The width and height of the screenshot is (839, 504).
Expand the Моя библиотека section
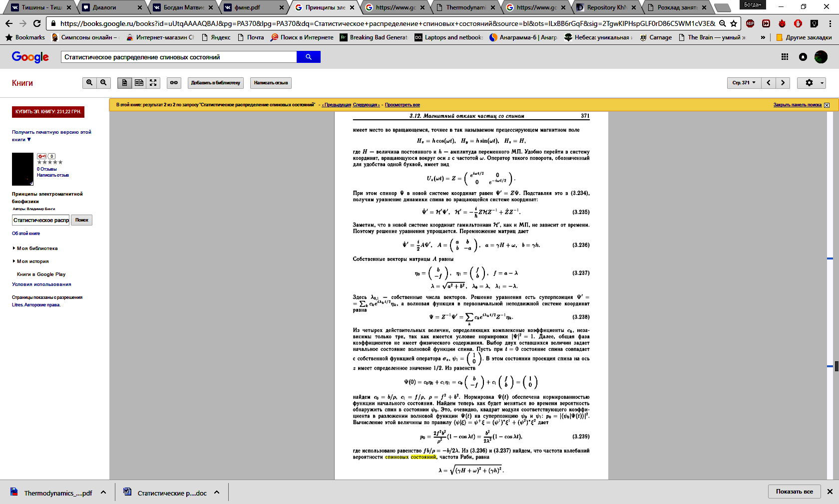[37, 249]
